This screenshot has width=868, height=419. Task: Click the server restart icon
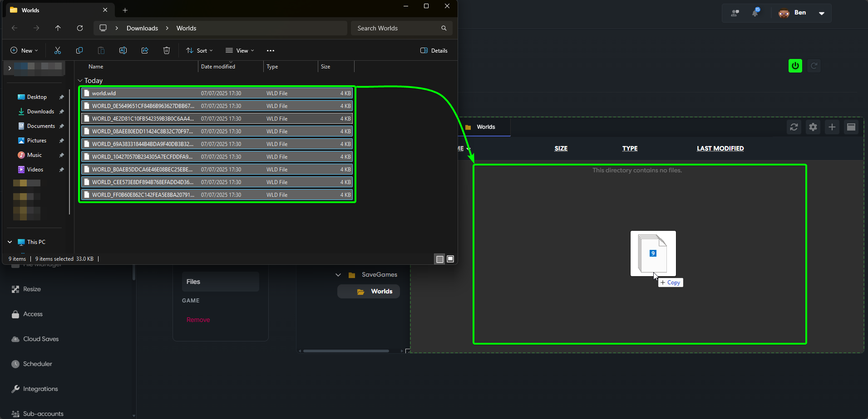814,66
